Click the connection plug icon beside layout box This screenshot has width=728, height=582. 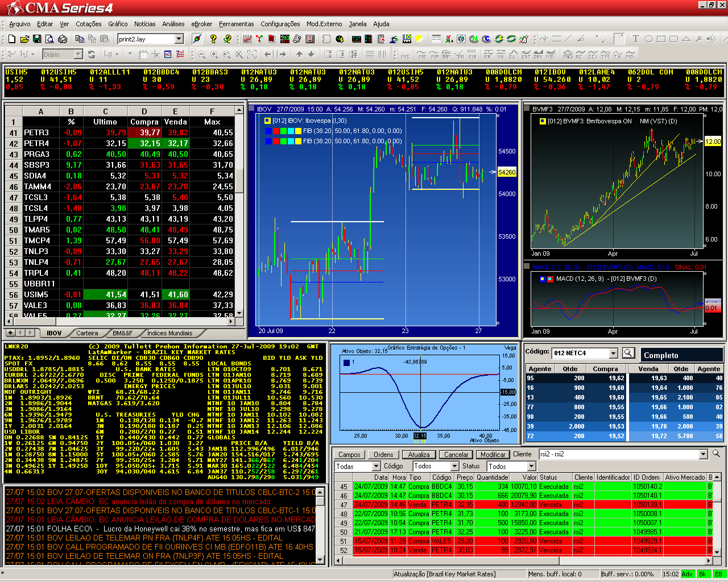(x=197, y=39)
